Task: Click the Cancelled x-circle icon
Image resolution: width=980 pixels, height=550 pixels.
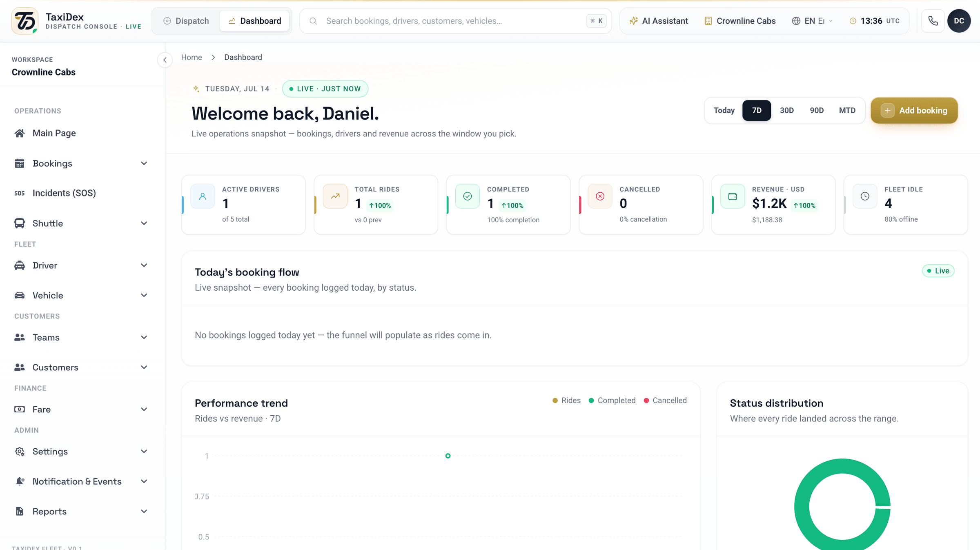Action: (600, 196)
